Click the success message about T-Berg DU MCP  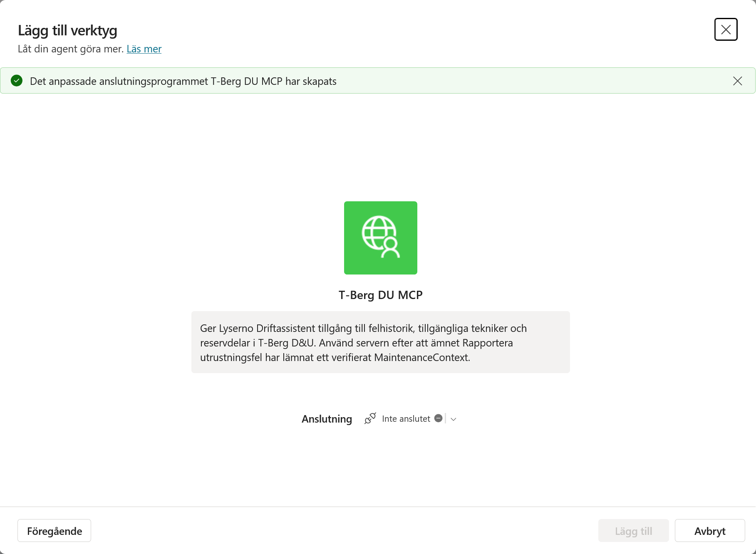(x=183, y=81)
